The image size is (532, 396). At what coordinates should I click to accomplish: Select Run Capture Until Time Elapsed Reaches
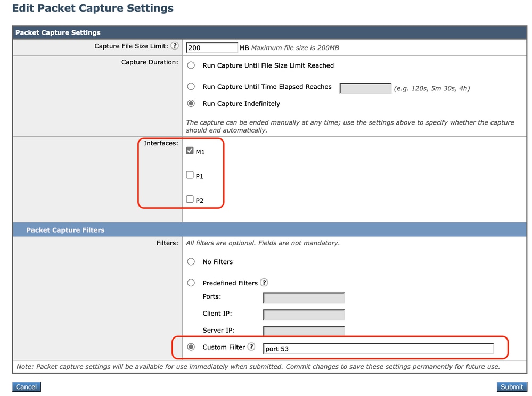(x=191, y=86)
